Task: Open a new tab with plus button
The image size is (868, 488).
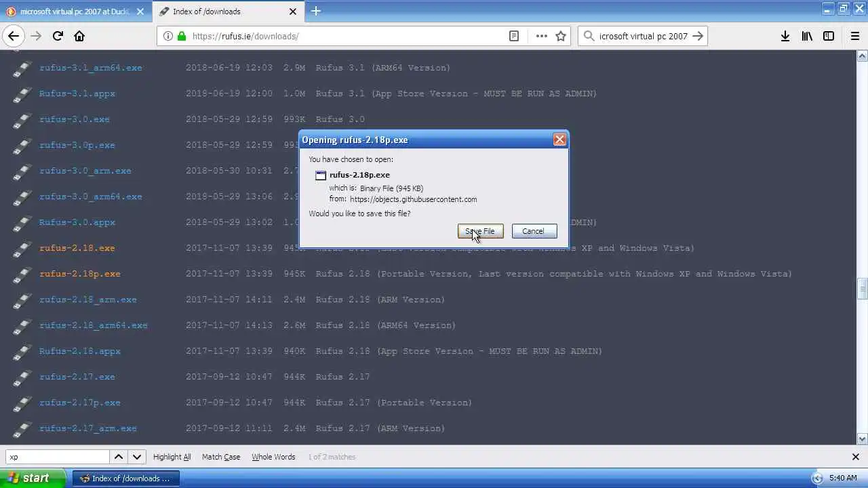Action: point(316,11)
